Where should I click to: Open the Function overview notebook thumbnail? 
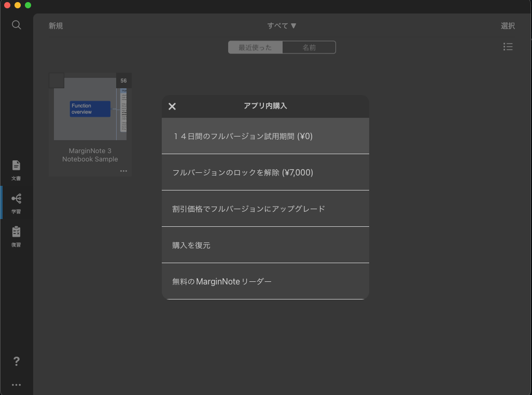[90, 108]
